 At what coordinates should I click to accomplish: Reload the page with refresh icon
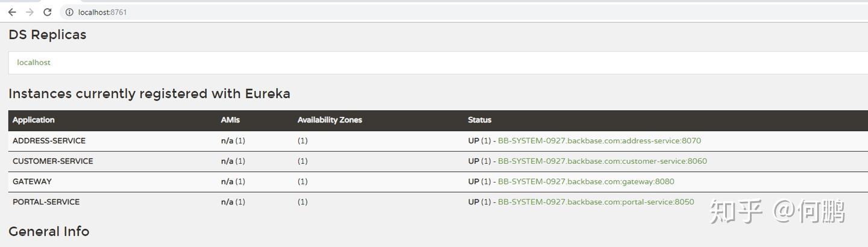coord(48,12)
